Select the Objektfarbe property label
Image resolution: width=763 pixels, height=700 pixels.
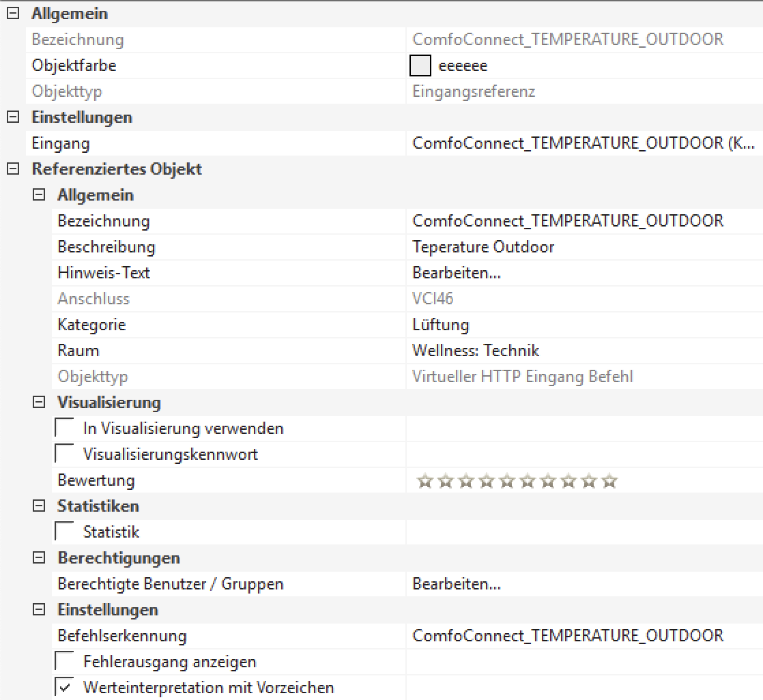[74, 65]
